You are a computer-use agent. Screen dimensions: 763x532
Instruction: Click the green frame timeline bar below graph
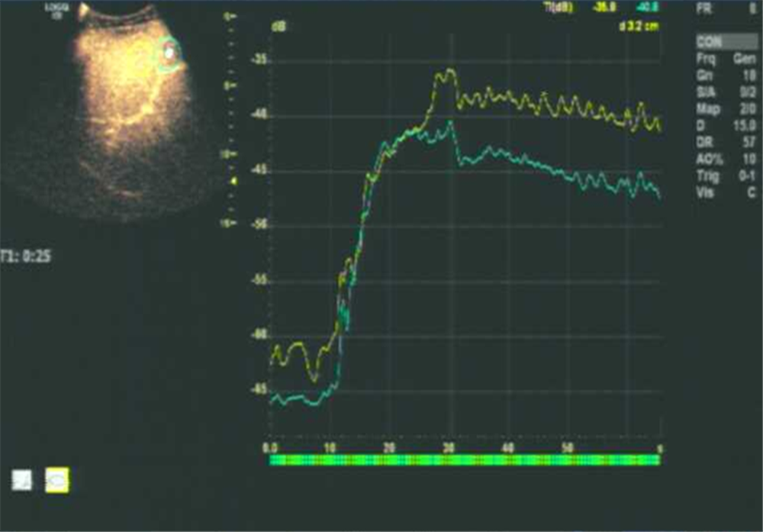pyautogui.click(x=465, y=460)
